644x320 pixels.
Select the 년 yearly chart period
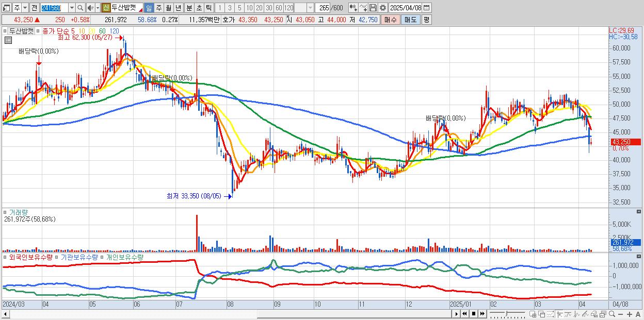tap(178, 8)
